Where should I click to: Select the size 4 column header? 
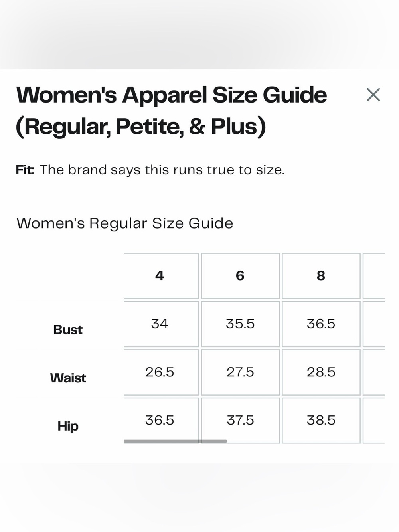tap(160, 276)
